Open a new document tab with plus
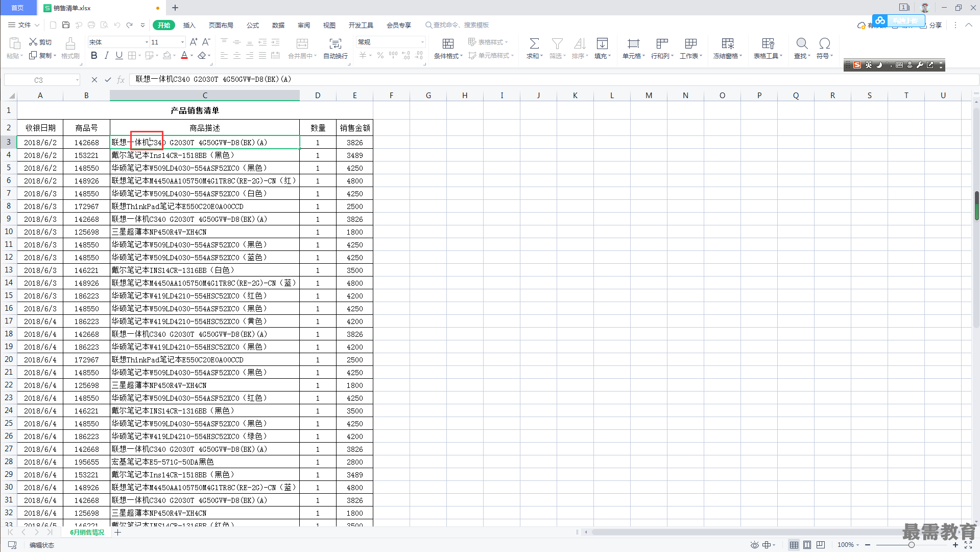 coord(175,8)
